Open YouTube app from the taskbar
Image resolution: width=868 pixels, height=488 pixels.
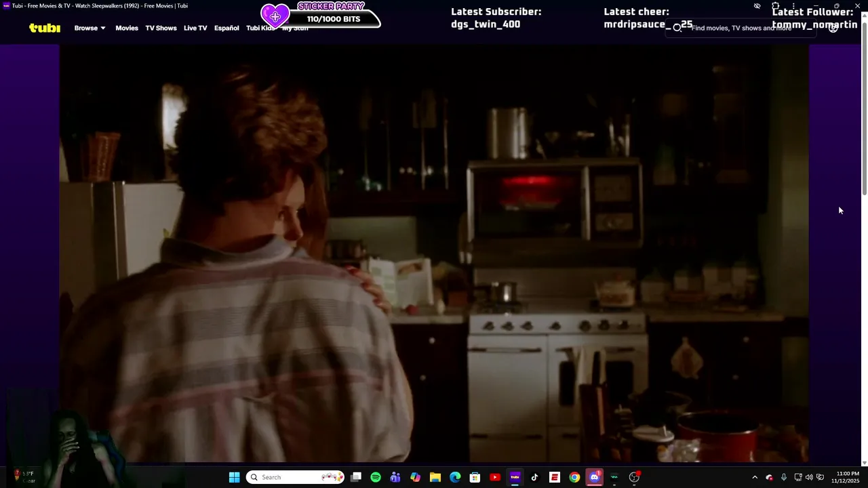tap(495, 477)
